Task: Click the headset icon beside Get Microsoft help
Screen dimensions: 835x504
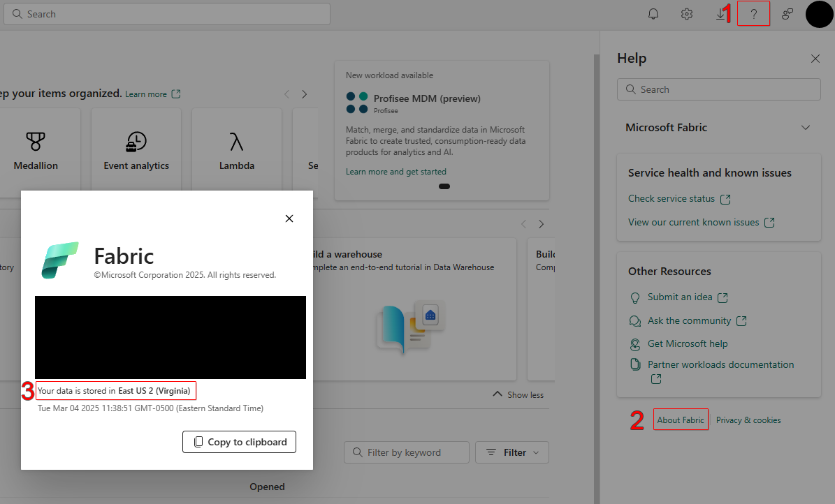Action: [x=634, y=344]
